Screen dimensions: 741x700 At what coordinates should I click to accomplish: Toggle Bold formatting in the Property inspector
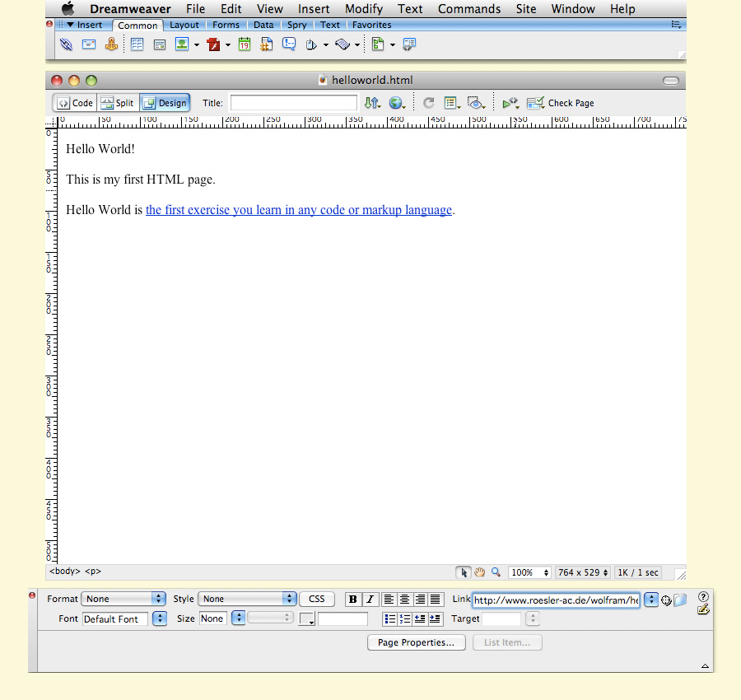[x=353, y=600]
